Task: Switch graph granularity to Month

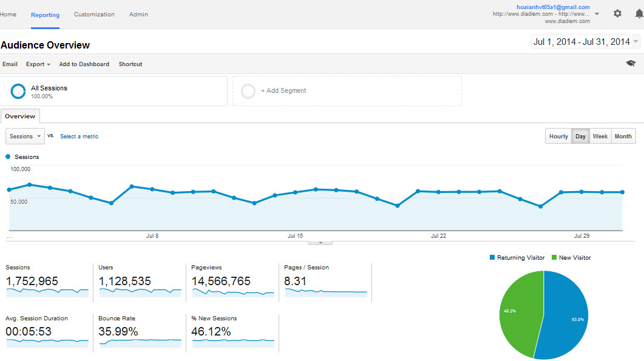Action: tap(623, 136)
